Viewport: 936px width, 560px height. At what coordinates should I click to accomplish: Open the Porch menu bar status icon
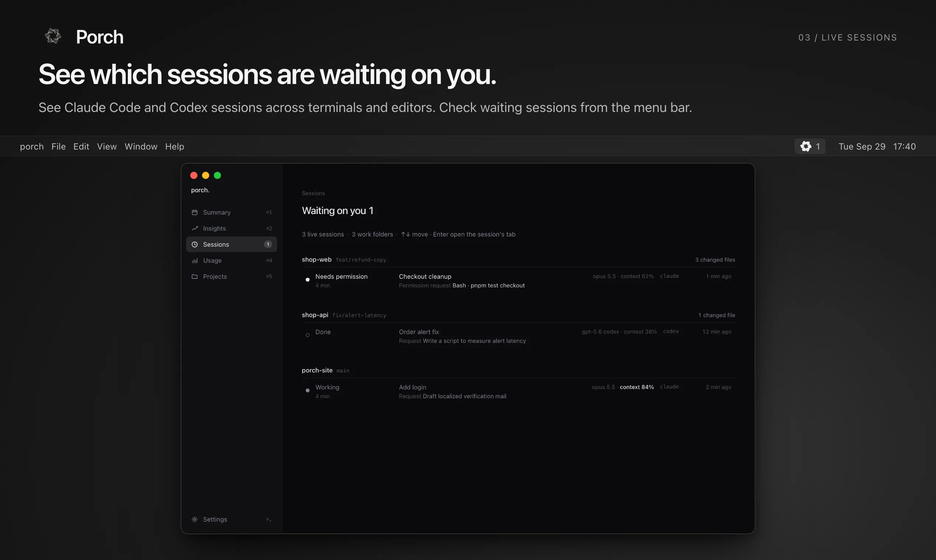point(810,146)
